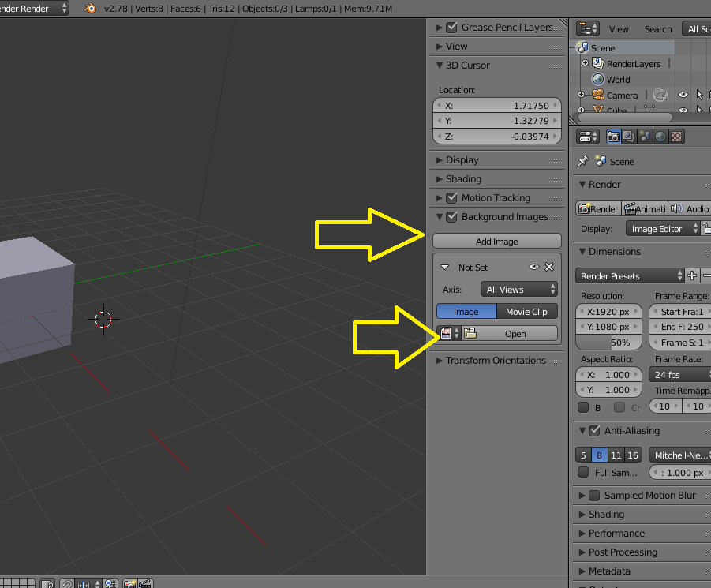This screenshot has height=588, width=711.
Task: Open the outliner editor type selector
Action: (x=588, y=29)
